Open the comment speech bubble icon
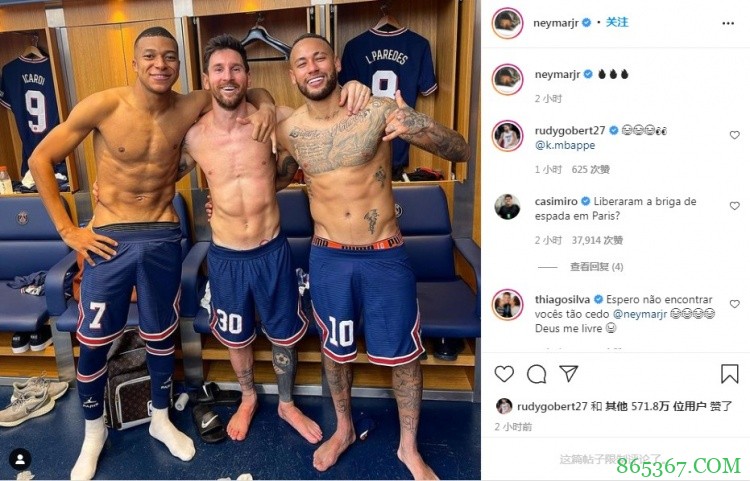Viewport: 750px width, 481px height. [x=537, y=374]
